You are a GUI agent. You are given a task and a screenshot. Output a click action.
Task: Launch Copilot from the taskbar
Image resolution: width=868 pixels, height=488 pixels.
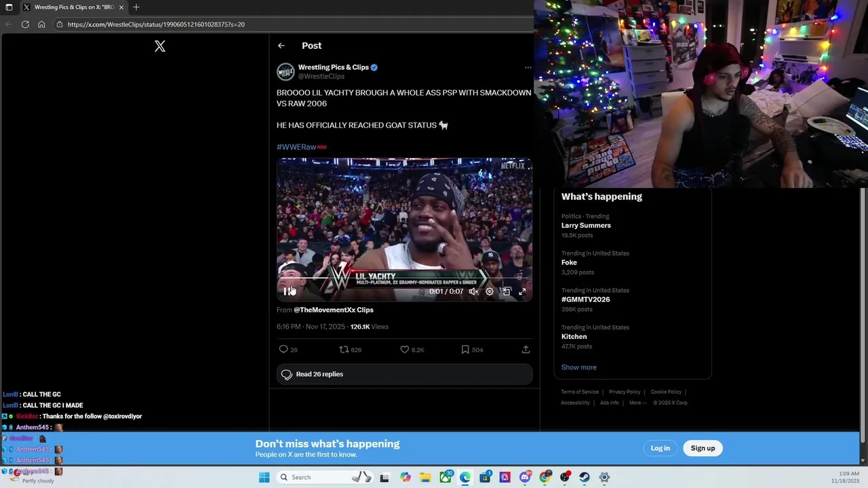coord(406,477)
